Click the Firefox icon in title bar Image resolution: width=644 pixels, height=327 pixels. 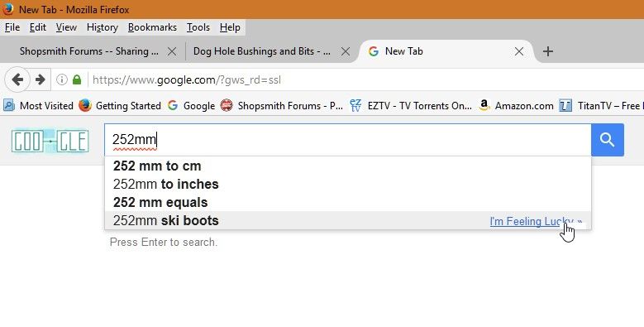point(8,9)
